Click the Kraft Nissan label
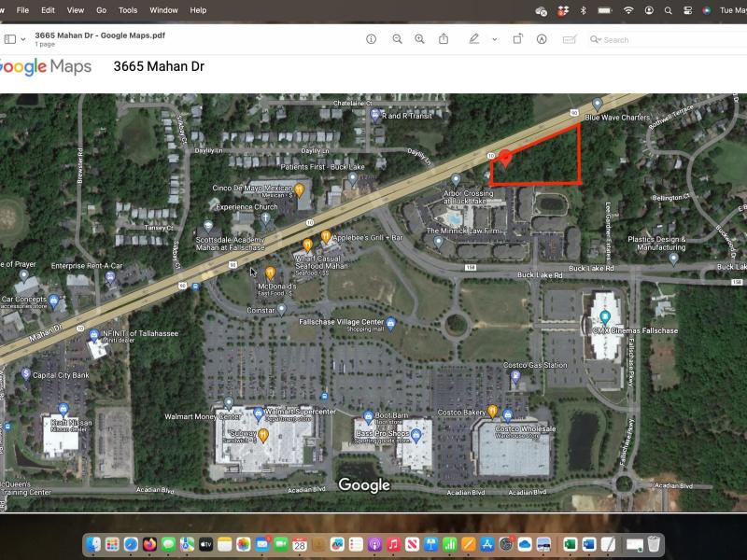The image size is (747, 560). pos(71,423)
